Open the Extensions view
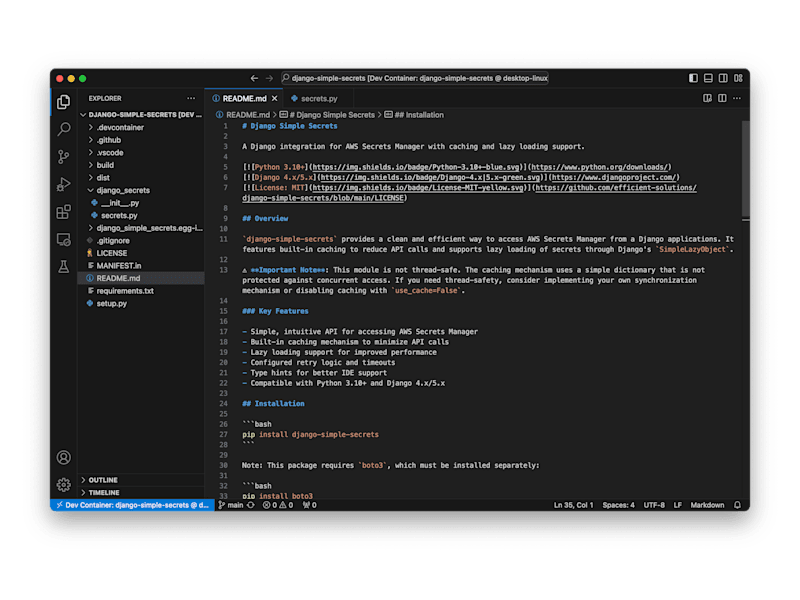The height and width of the screenshot is (600, 800). (64, 211)
